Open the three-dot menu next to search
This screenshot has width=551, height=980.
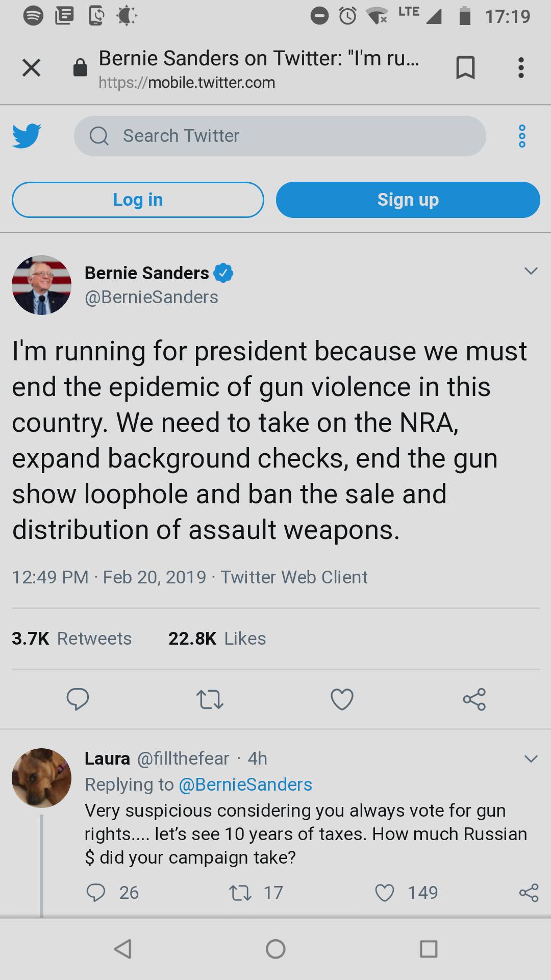[x=521, y=136]
